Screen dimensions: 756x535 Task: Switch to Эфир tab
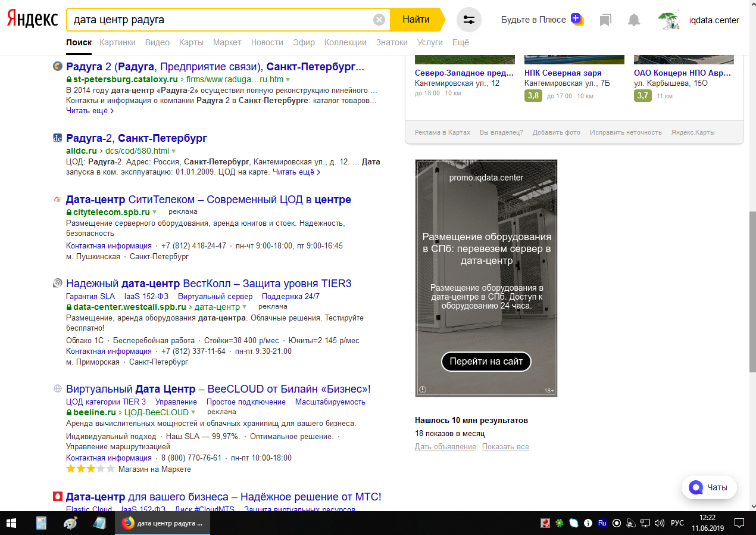coord(304,42)
